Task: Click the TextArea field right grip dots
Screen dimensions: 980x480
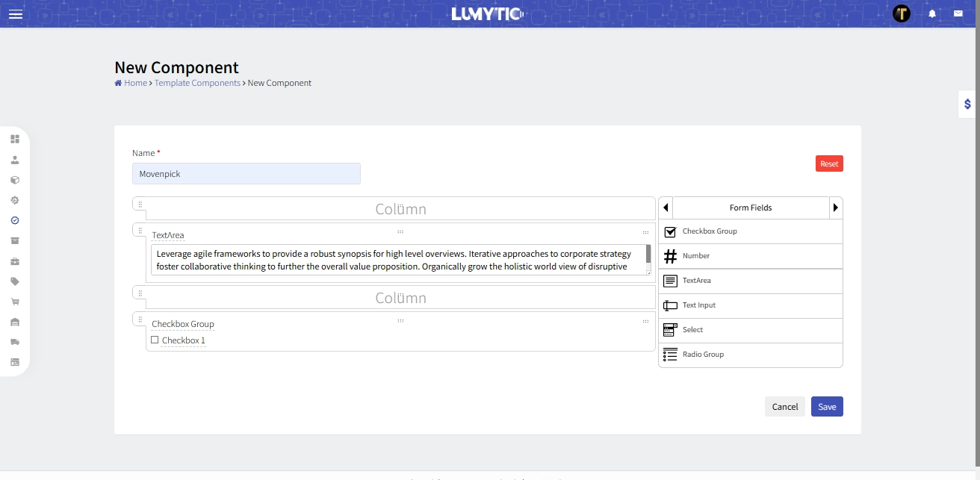Action: pos(645,232)
